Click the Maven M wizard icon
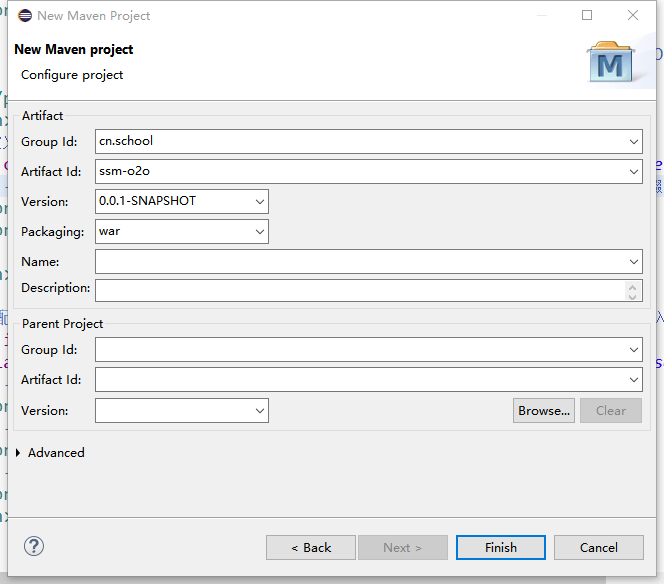This screenshot has height=584, width=664. 611,62
